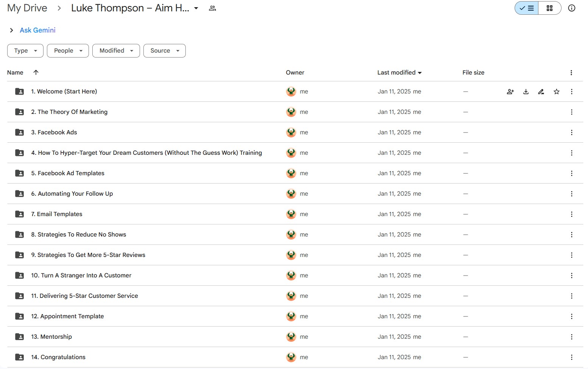Expand the Ask Gemini section chevron
The image size is (588, 369).
(11, 30)
